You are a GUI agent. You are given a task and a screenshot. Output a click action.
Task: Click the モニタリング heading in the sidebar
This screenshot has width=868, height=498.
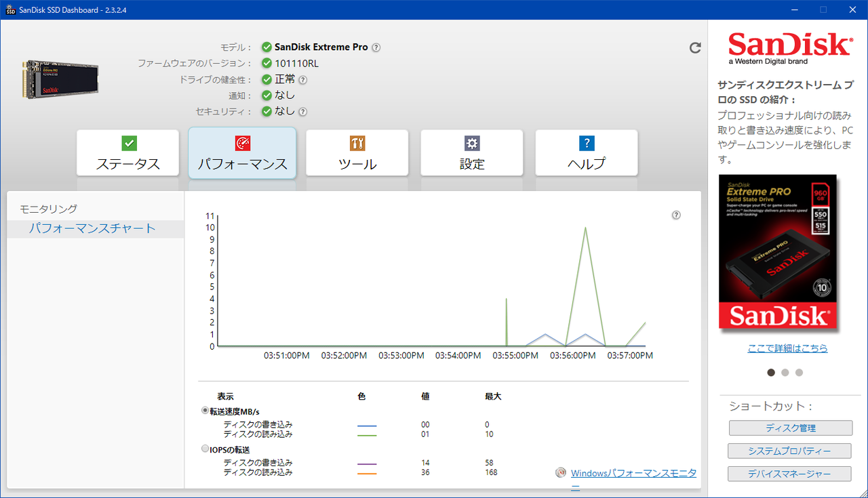pos(48,209)
